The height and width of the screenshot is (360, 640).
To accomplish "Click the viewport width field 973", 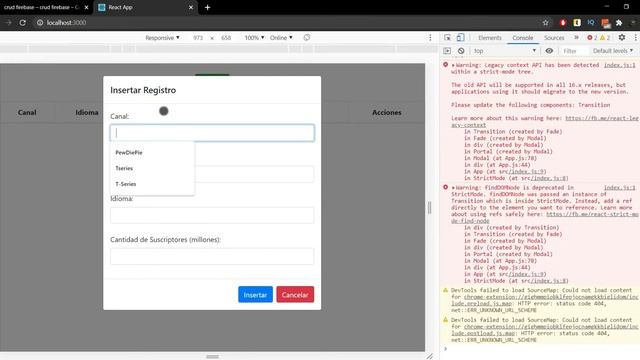I will pos(198,38).
